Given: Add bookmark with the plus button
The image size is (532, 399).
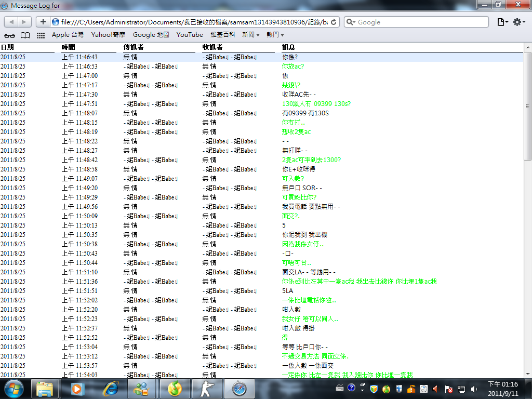Looking at the screenshot, I should click(x=43, y=22).
